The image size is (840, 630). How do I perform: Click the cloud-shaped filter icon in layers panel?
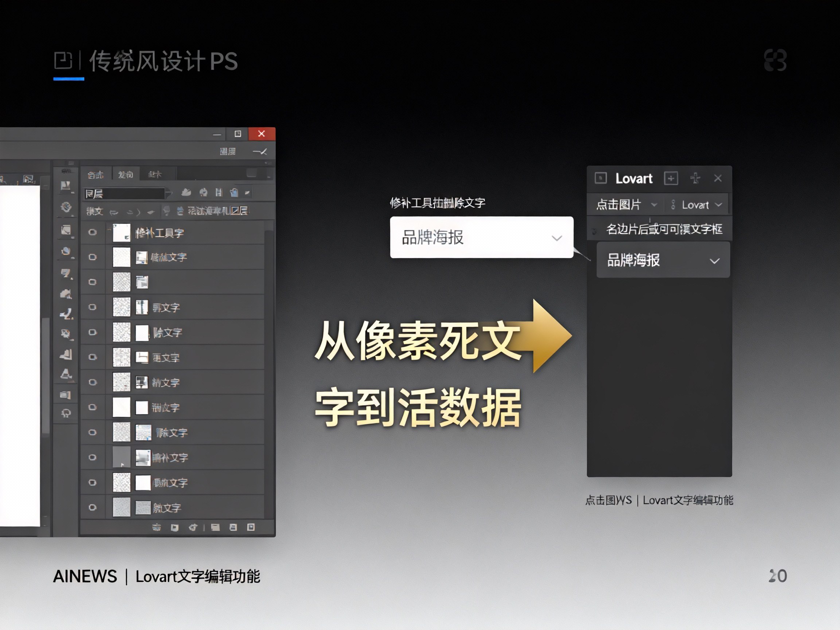(186, 192)
